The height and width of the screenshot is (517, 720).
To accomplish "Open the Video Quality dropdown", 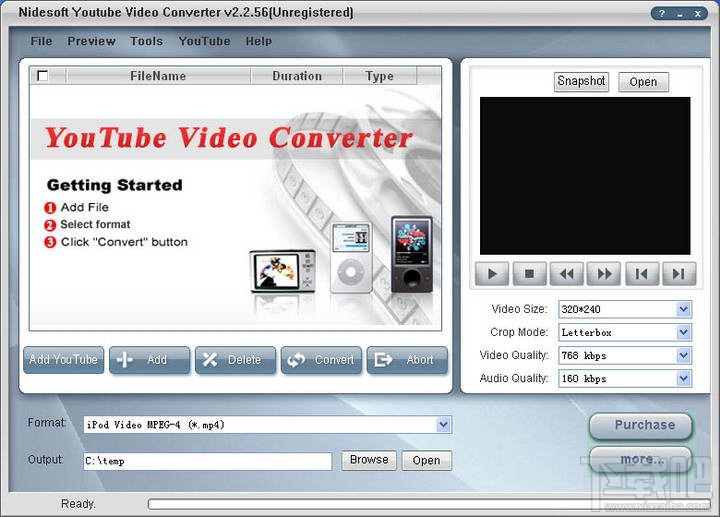I will (x=684, y=355).
